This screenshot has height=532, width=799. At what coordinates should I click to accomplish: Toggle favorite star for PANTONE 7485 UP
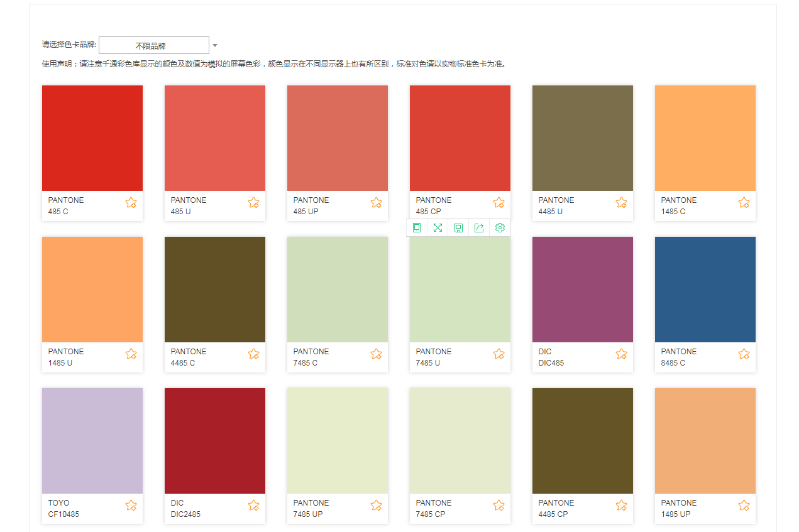point(376,505)
